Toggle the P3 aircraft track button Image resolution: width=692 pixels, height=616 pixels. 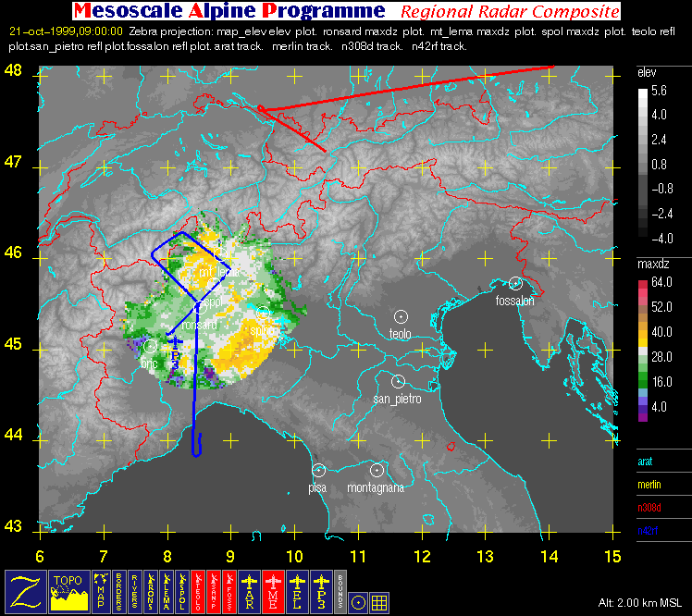pos(322,592)
